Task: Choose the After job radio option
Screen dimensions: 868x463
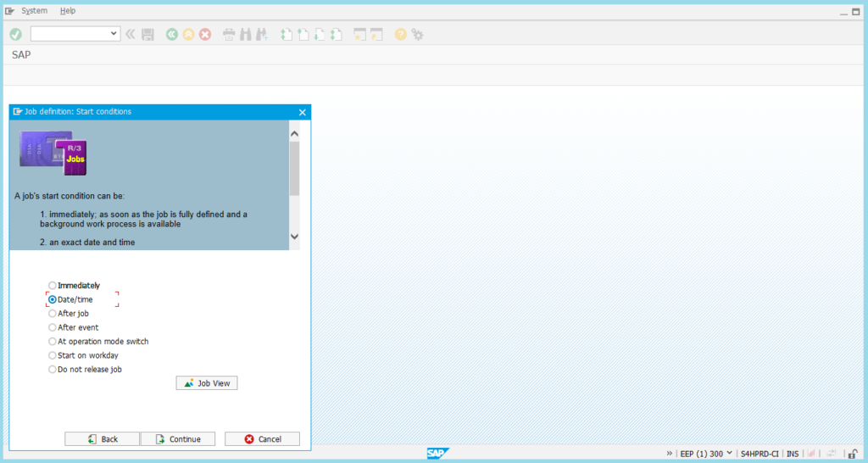Action: click(53, 313)
